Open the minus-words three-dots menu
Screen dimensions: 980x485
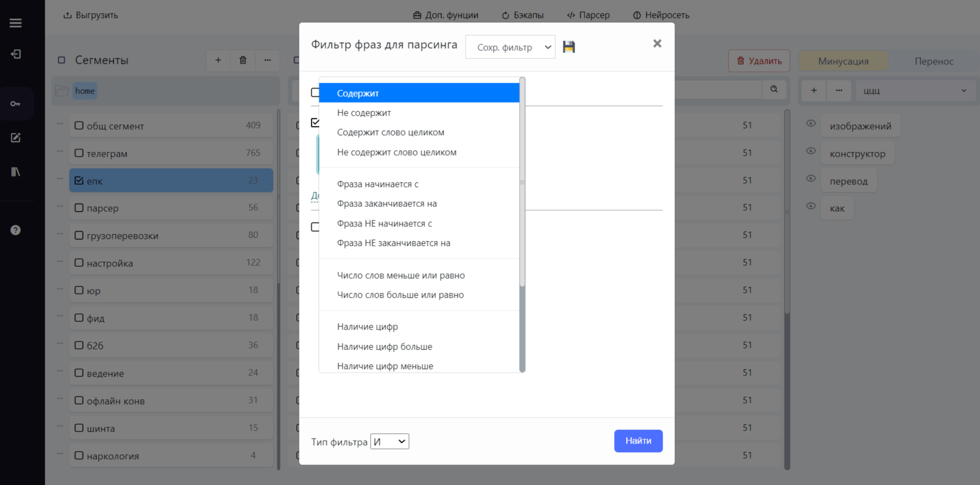(839, 91)
